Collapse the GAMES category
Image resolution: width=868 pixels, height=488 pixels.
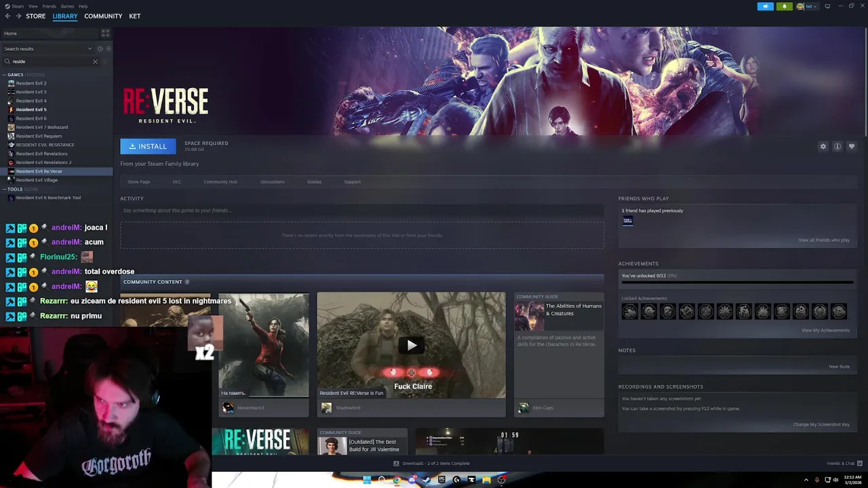pyautogui.click(x=5, y=75)
